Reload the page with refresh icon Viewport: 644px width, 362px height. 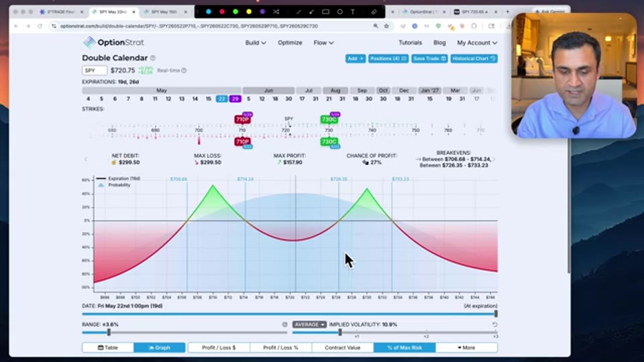click(40, 26)
